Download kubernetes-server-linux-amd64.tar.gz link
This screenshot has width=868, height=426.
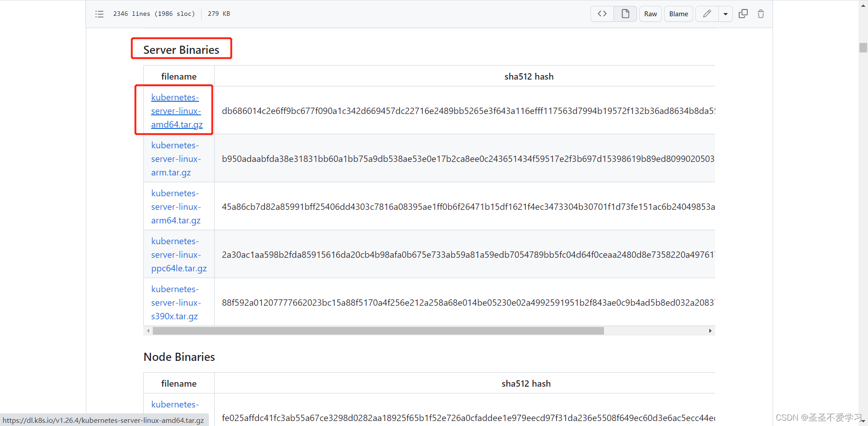177,111
